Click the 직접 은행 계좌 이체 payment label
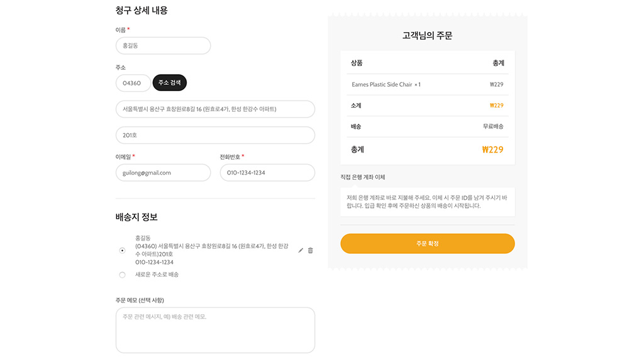This screenshot has height=360, width=644. [x=362, y=177]
